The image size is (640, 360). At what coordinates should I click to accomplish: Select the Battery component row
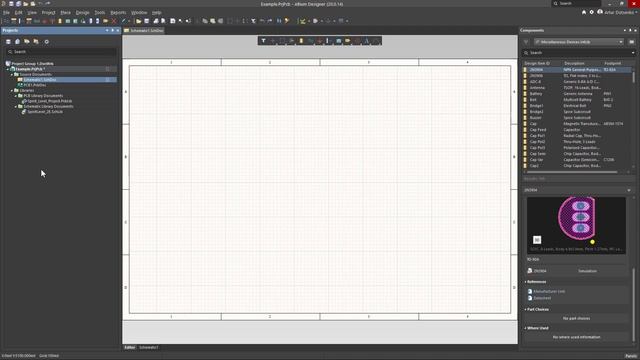coord(577,94)
